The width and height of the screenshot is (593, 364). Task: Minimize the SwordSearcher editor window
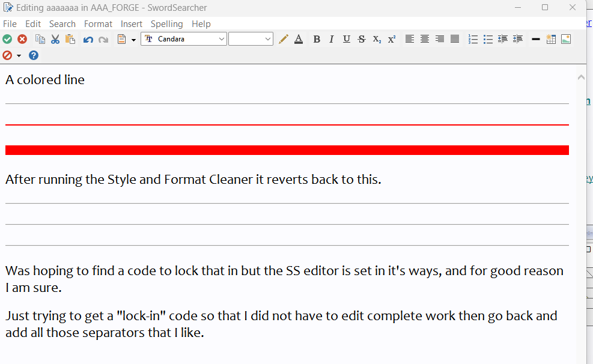click(518, 7)
